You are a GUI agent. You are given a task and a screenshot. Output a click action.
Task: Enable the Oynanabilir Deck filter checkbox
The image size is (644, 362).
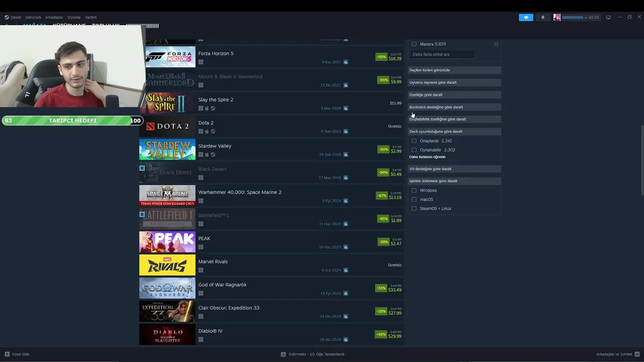414,150
